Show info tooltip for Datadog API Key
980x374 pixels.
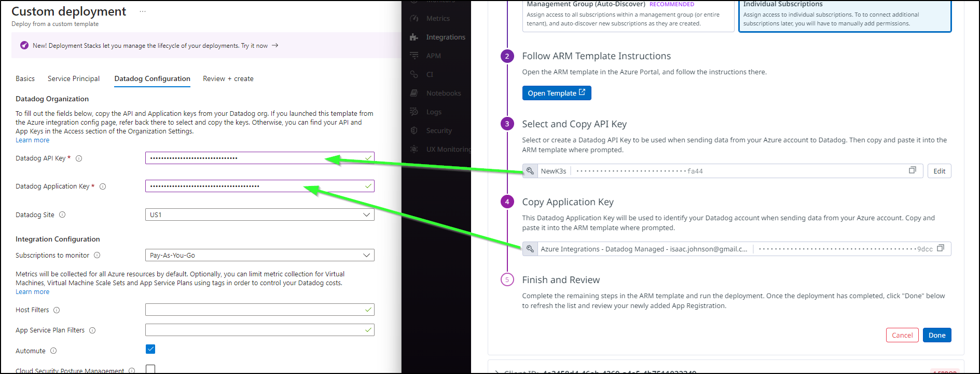[79, 158]
